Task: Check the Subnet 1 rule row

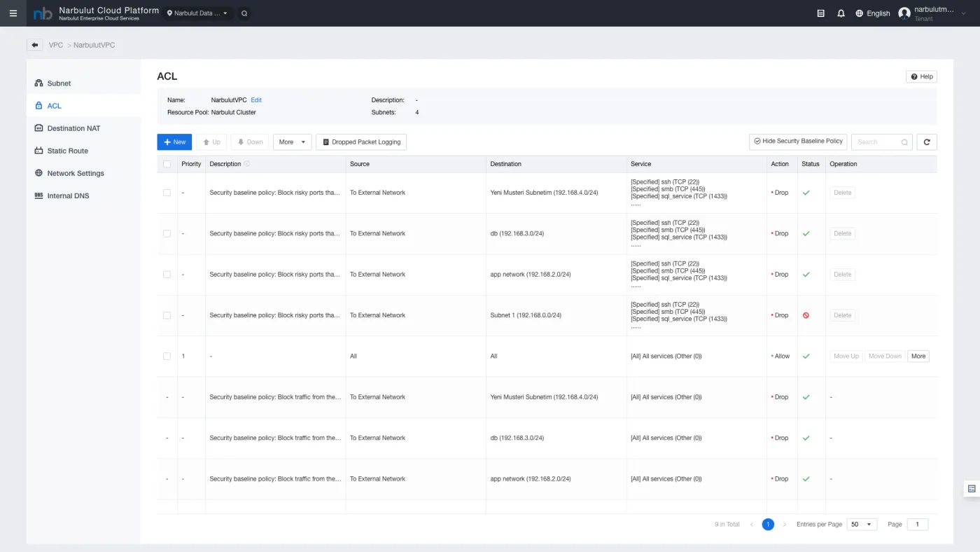Action: point(167,315)
